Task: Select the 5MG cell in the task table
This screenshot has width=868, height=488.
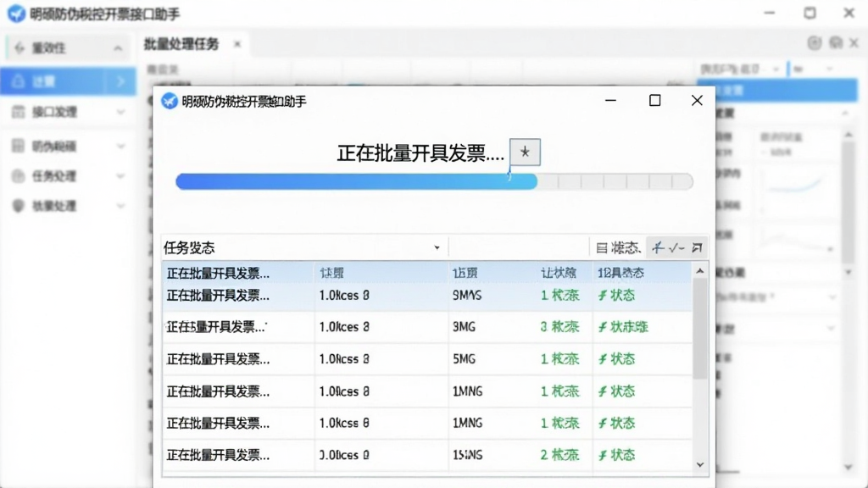Action: [x=464, y=359]
